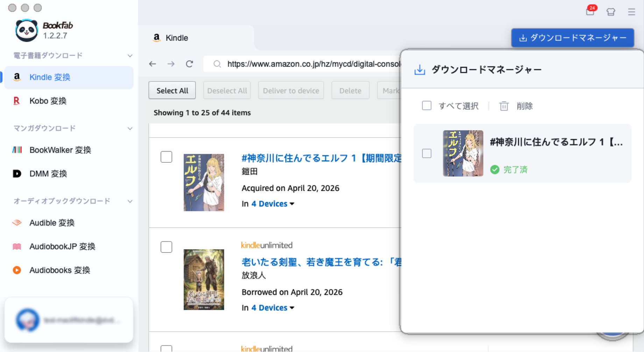The image size is (644, 352).
Task: Tick checkbox for #神奈川に住んでるエルフ on Amazon list
Action: [x=167, y=157]
